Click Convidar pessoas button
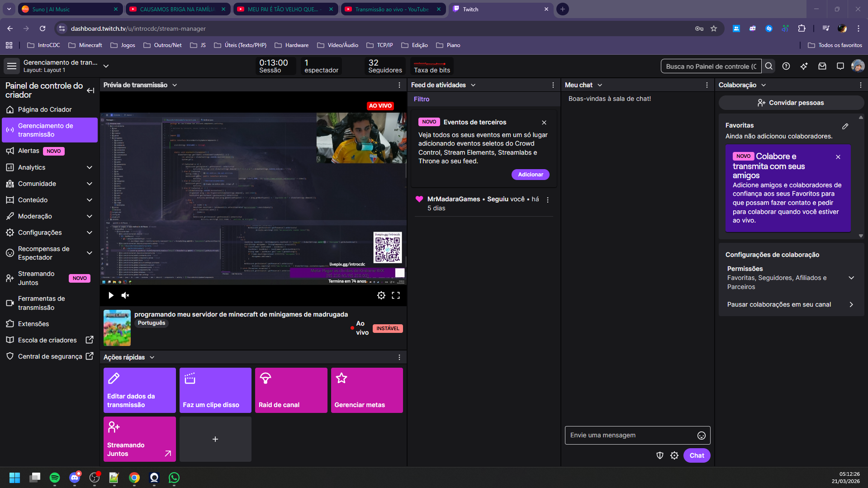This screenshot has height=488, width=868. click(x=791, y=103)
